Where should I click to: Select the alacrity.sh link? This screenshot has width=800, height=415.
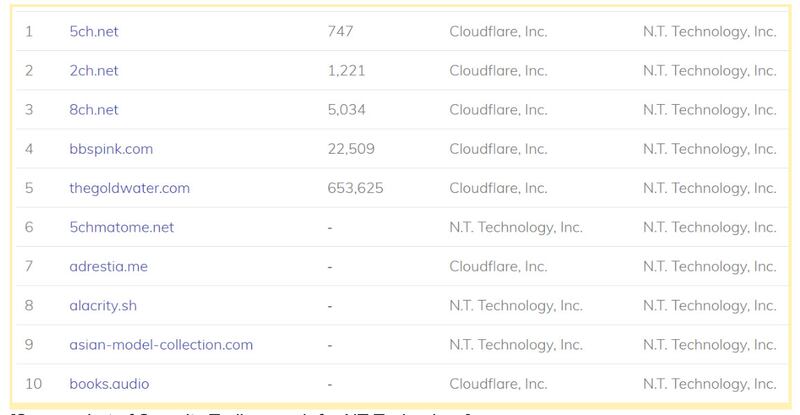pos(105,305)
